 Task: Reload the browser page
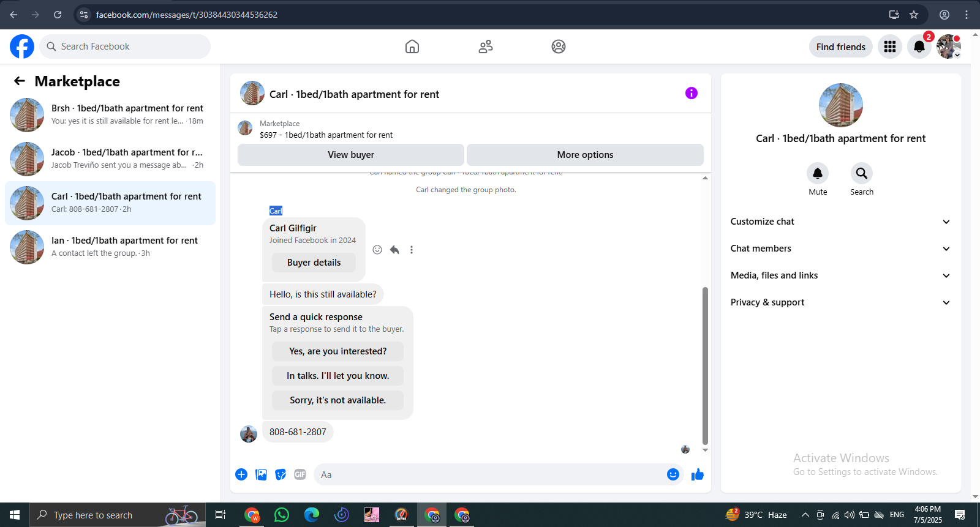(58, 15)
